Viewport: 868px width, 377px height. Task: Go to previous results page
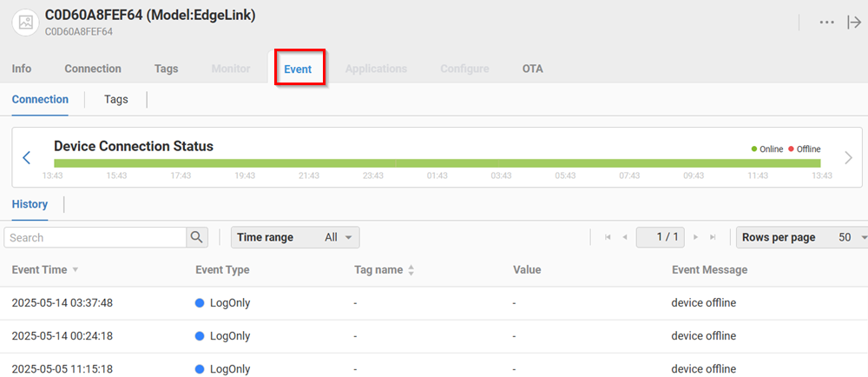pyautogui.click(x=624, y=237)
